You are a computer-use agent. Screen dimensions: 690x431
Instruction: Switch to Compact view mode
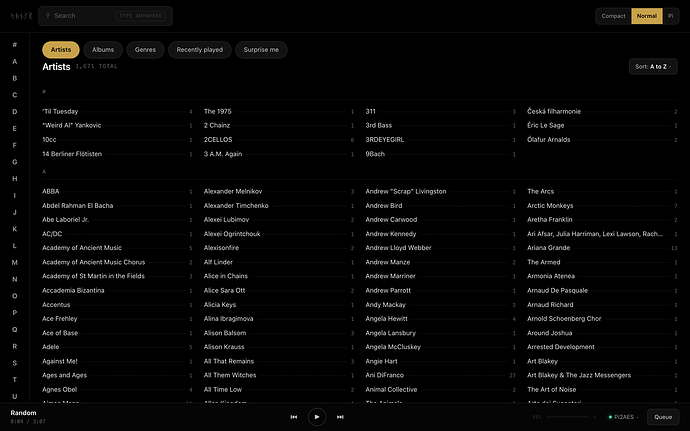pyautogui.click(x=613, y=16)
